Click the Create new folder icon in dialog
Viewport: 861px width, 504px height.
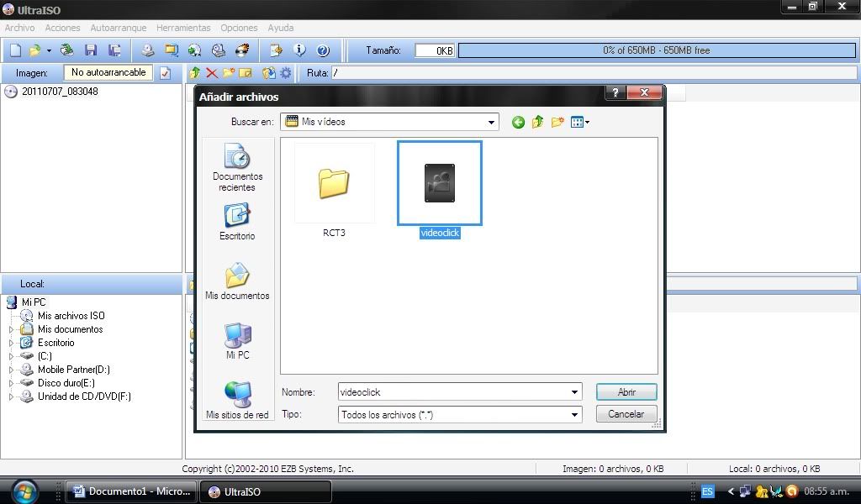[557, 122]
